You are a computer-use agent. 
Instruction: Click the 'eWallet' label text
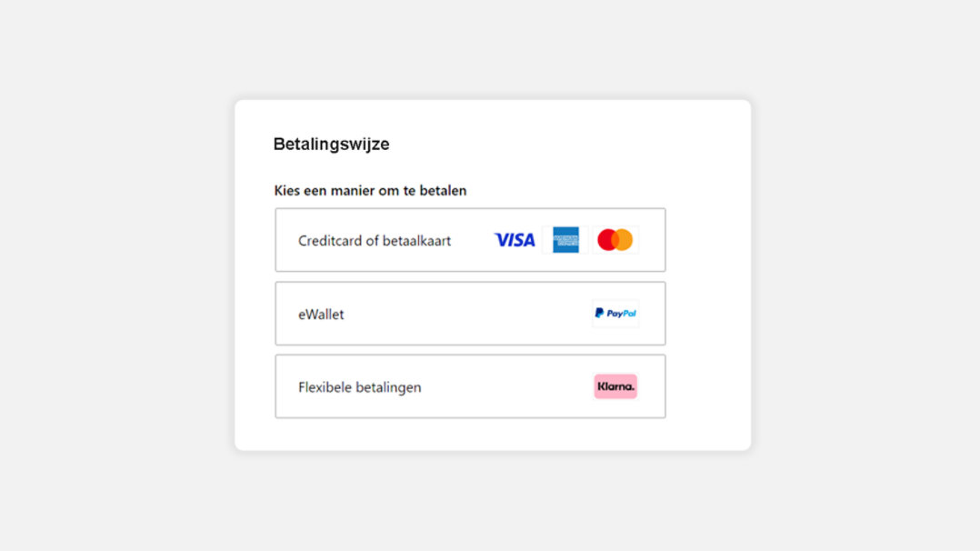tap(321, 315)
